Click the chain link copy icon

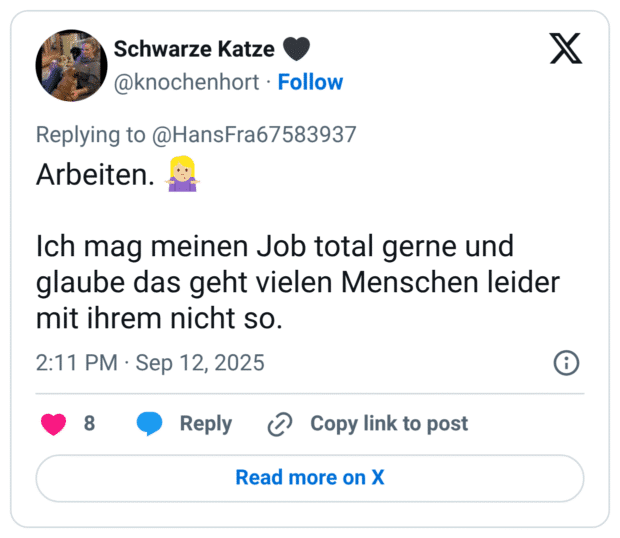pos(278,424)
